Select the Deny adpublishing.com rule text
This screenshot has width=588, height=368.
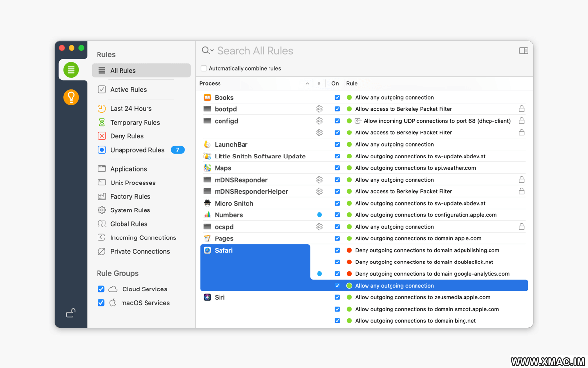(x=427, y=250)
